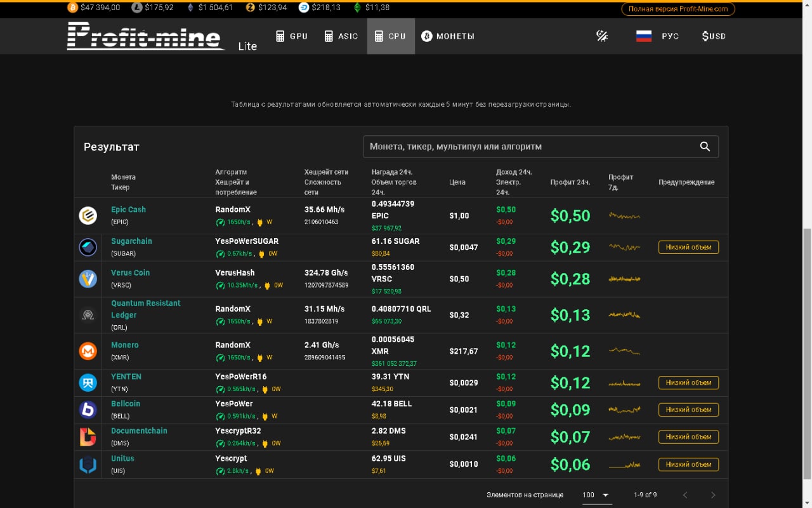
Task: Click the Профит 24ч. column header
Action: click(570, 182)
